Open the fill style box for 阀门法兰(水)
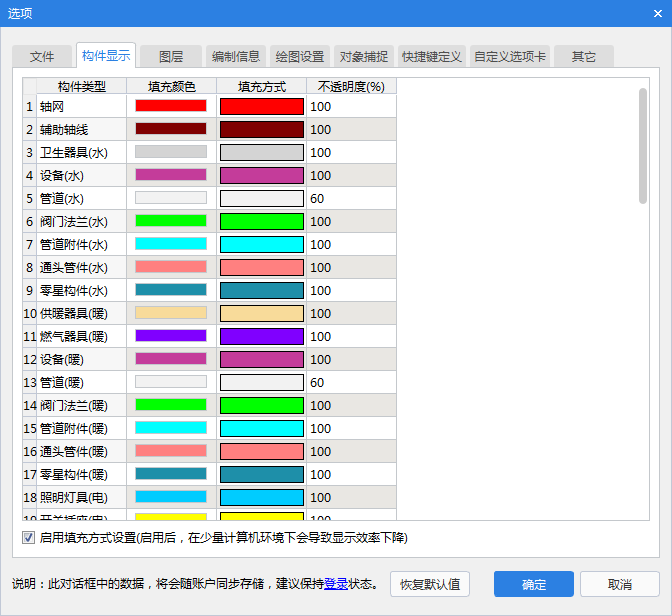 (261, 221)
